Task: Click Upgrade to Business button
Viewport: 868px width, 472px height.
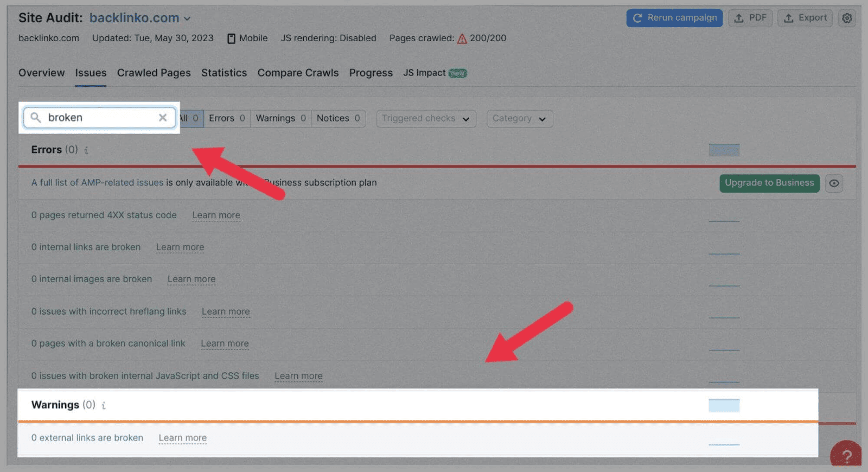Action: [769, 183]
